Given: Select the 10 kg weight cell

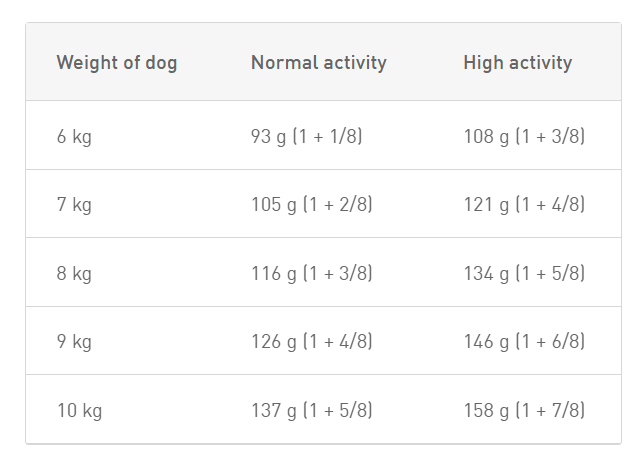Looking at the screenshot, I should point(79,410).
